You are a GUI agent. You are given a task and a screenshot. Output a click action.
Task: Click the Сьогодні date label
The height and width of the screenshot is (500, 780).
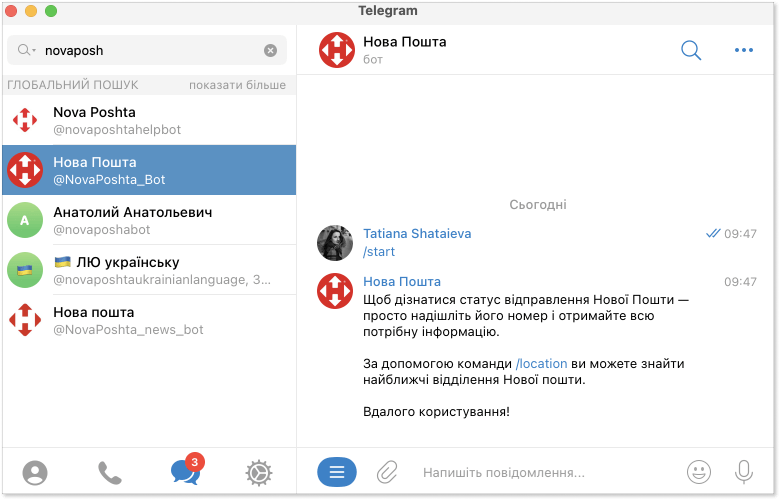pos(538,204)
